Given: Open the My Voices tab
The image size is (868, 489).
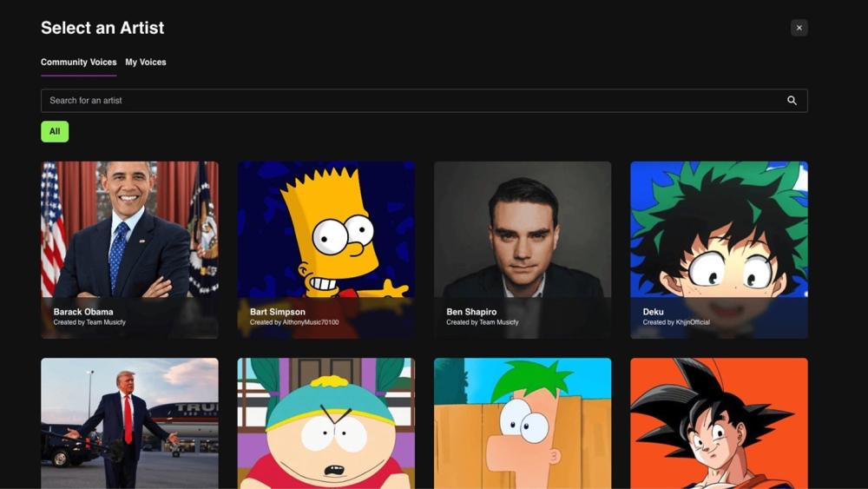Looking at the screenshot, I should coord(146,63).
